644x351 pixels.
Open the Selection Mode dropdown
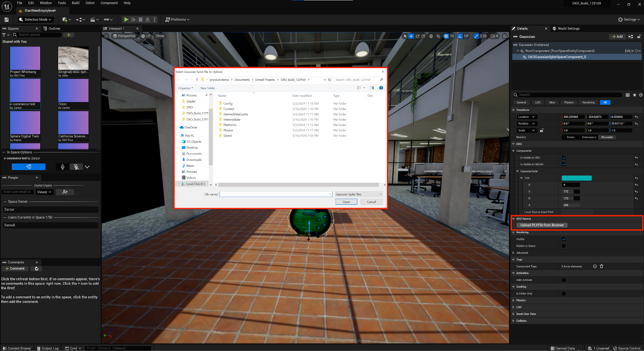tap(35, 19)
